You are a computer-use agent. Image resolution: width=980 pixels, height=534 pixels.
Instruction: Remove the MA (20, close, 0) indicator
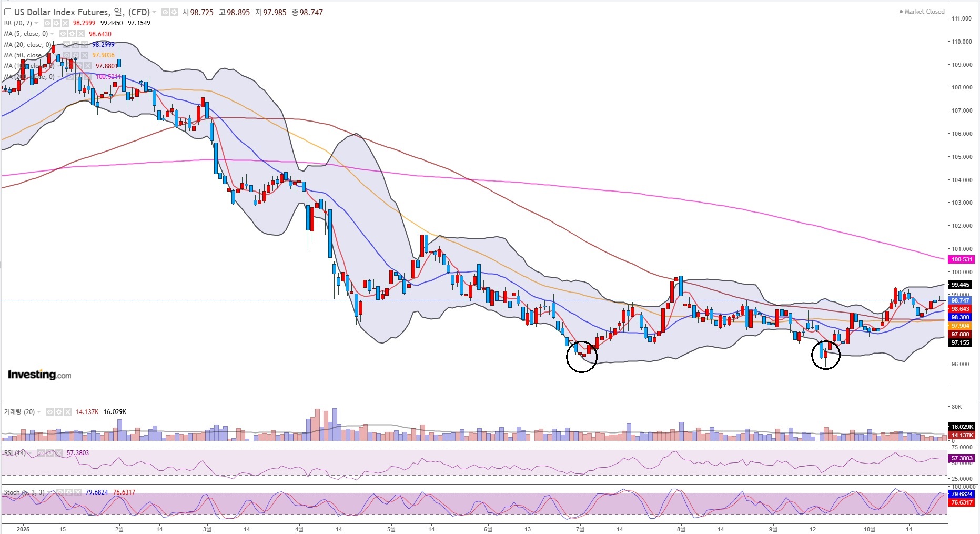pyautogui.click(x=84, y=45)
